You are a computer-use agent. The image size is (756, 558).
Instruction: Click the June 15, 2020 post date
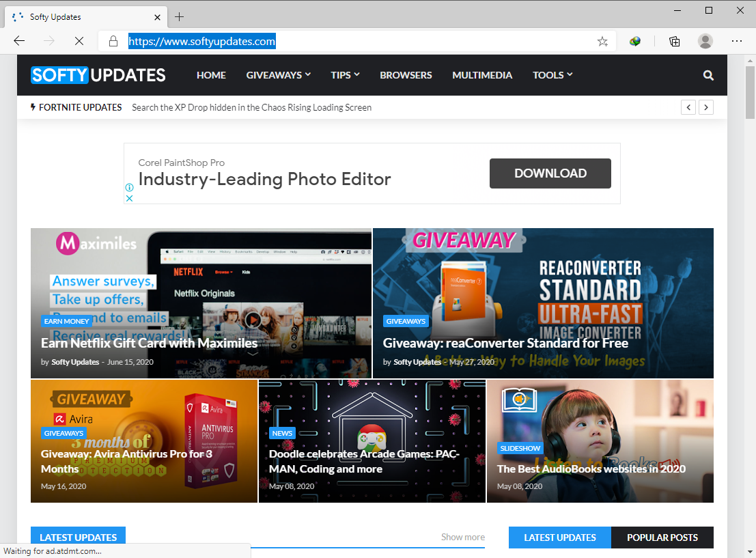coord(130,362)
